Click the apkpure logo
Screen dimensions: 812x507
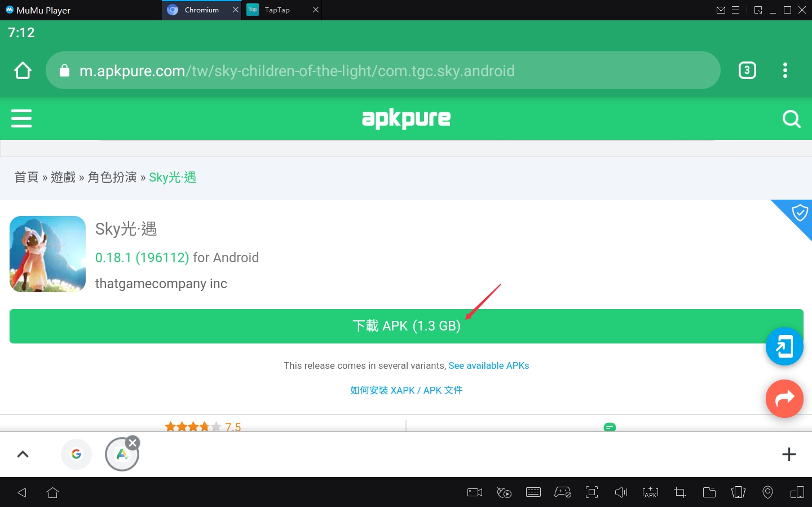(406, 118)
